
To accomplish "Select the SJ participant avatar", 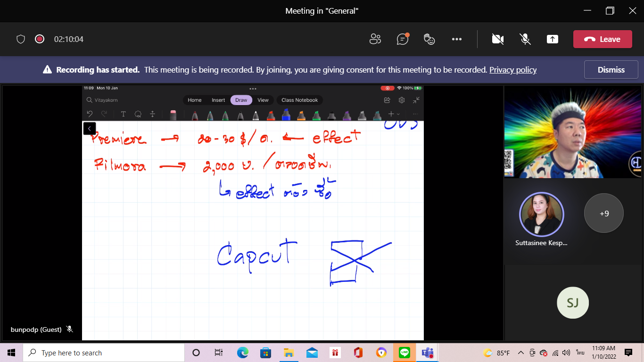I will [x=573, y=303].
